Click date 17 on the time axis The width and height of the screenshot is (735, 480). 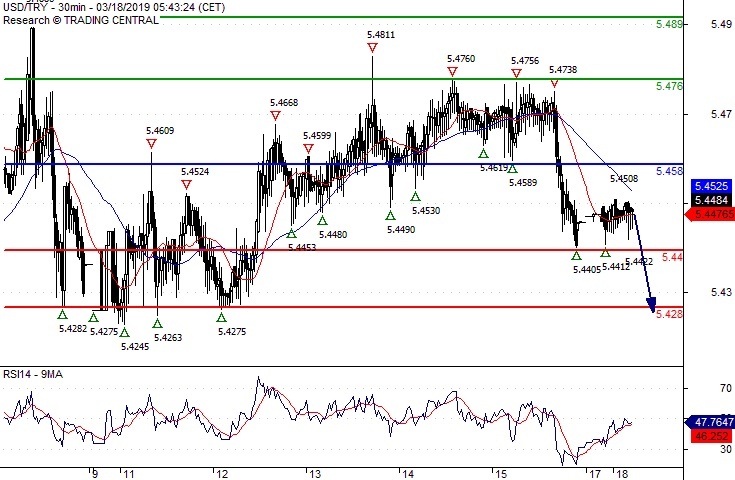pyautogui.click(x=595, y=474)
